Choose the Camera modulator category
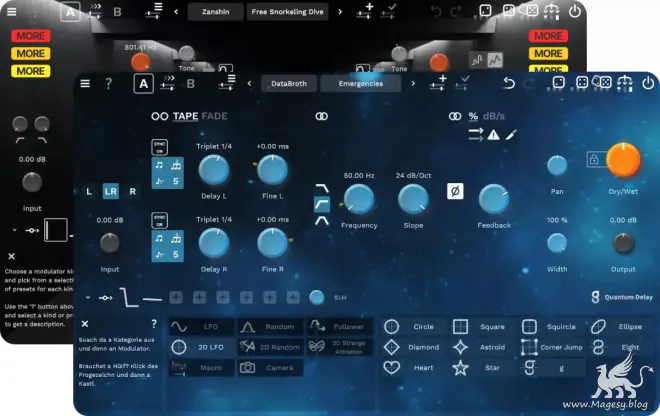The width and height of the screenshot is (660, 416). (271, 368)
